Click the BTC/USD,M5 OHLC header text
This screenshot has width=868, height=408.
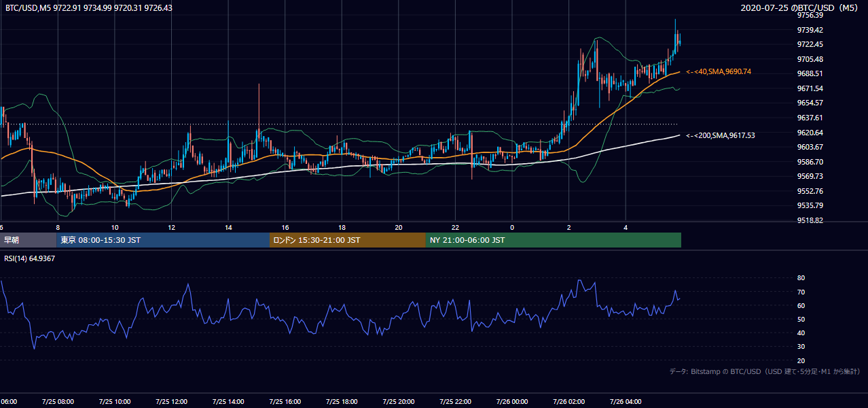tap(89, 8)
